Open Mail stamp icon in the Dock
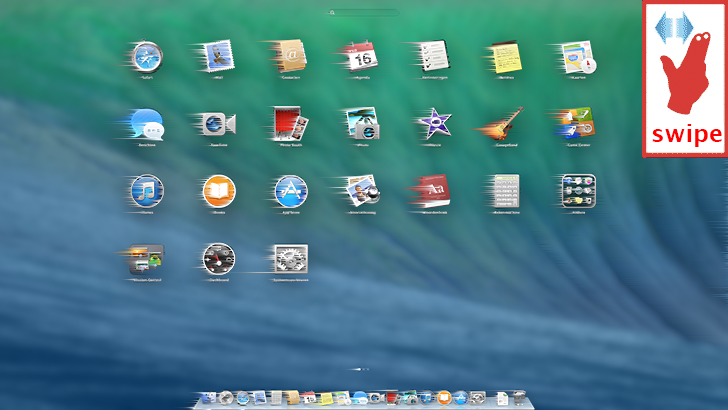This screenshot has height=410, width=728. pyautogui.click(x=260, y=398)
